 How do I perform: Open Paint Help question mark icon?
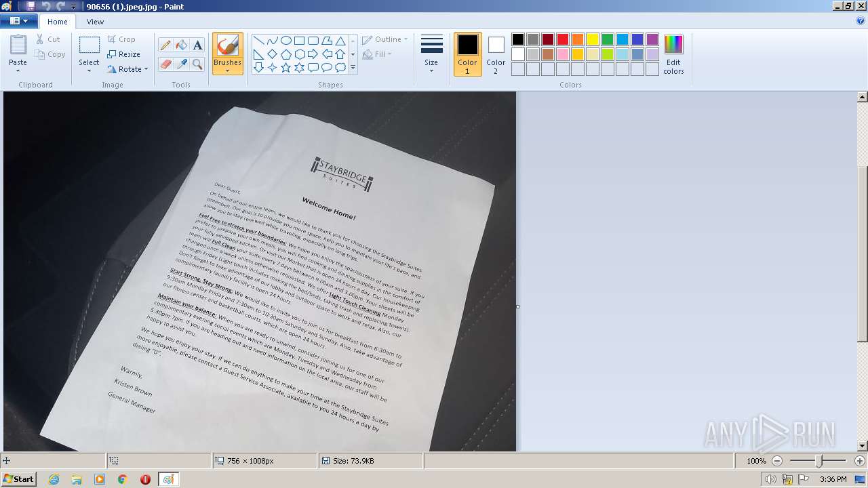pyautogui.click(x=861, y=21)
